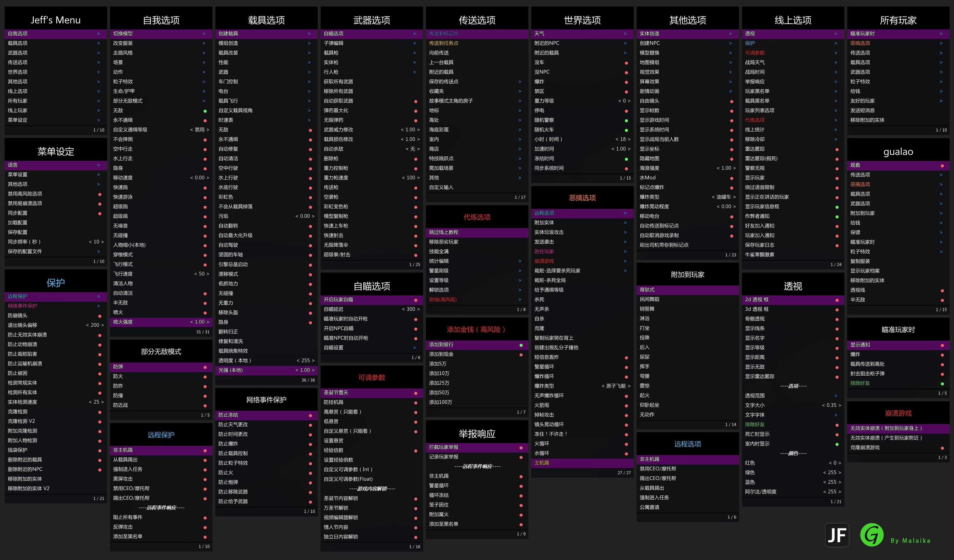Select 跳过线上教程 in the 代练选项 panel
This screenshot has height=560, width=954.
444,232
